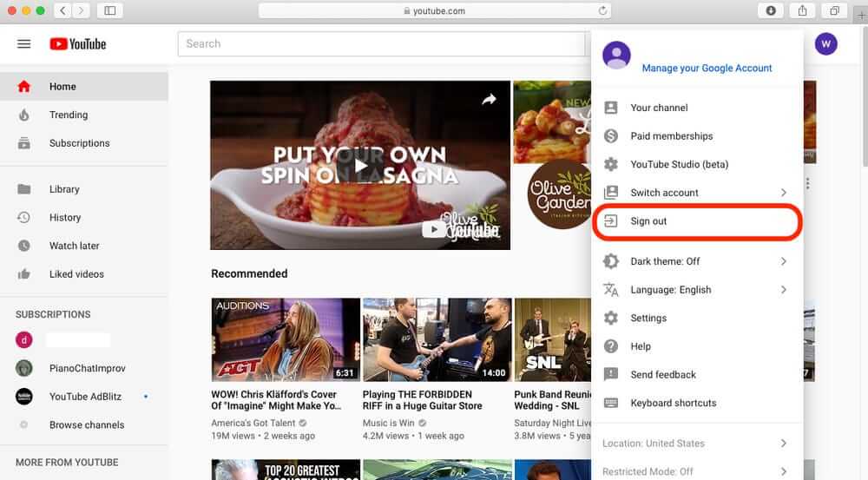Choose Your channel in account menu
868x480 pixels.
coord(659,108)
